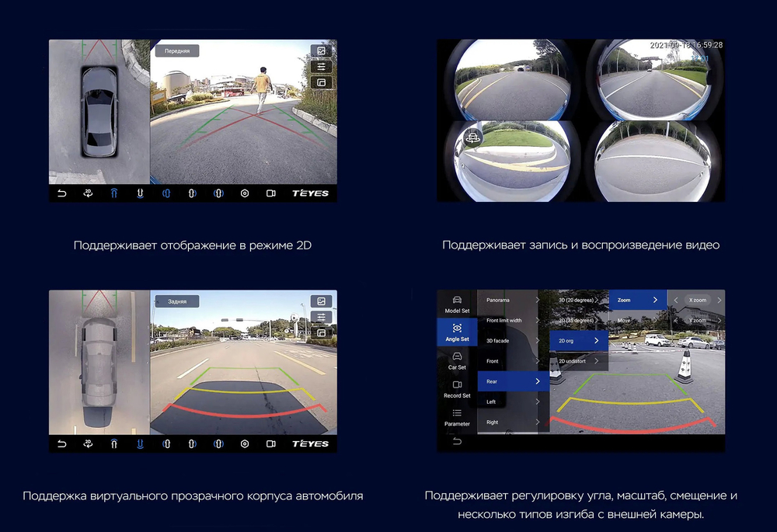Adjust the X zoom control

point(697,300)
